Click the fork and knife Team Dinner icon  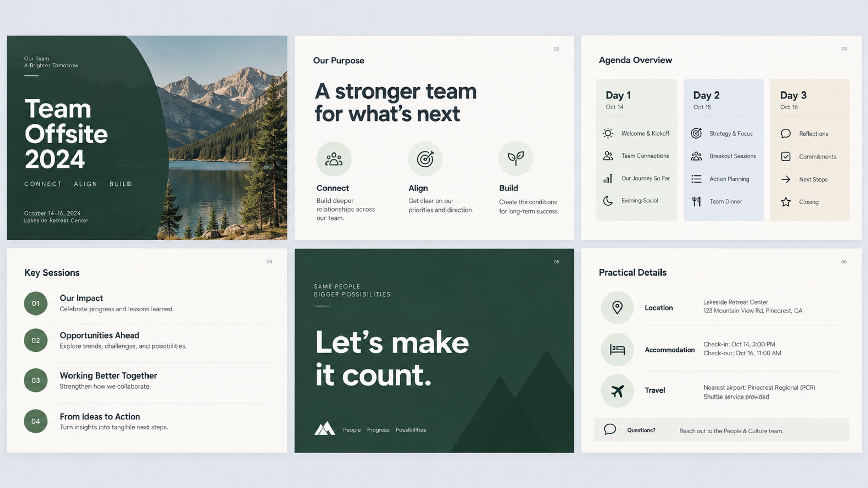(x=696, y=201)
